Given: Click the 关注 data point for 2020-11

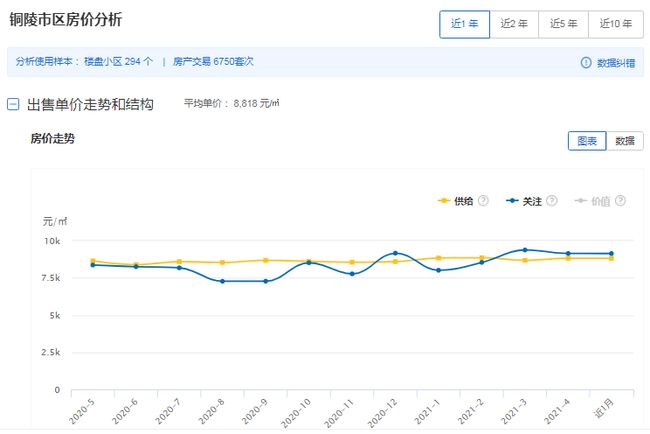Looking at the screenshot, I should point(352,274).
